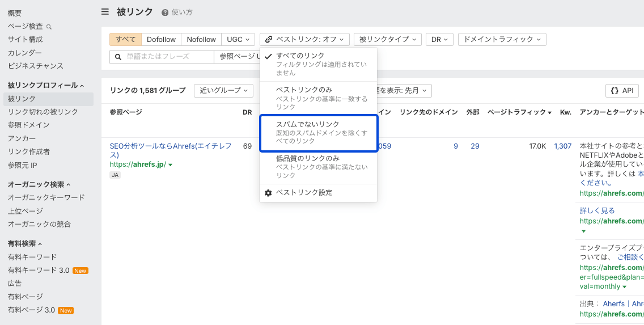Choose スパムでないリンク from the menu
The width and height of the screenshot is (644, 325).
318,133
